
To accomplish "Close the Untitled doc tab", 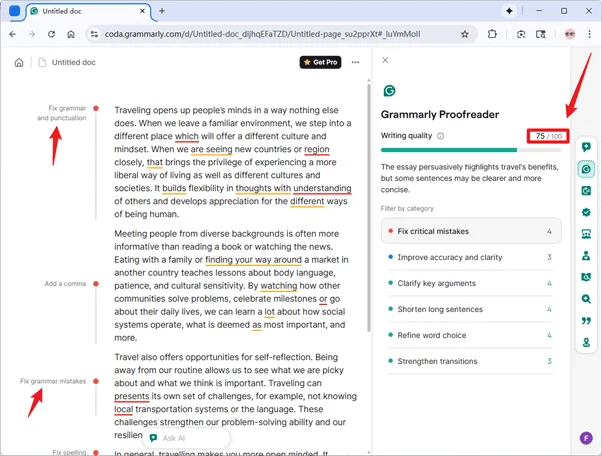I will point(142,11).
